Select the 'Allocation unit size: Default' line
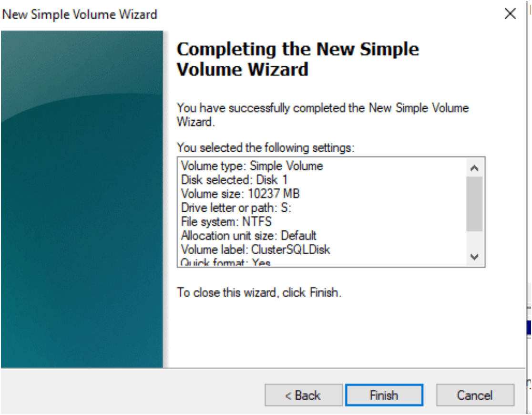532x415 pixels. coord(249,235)
